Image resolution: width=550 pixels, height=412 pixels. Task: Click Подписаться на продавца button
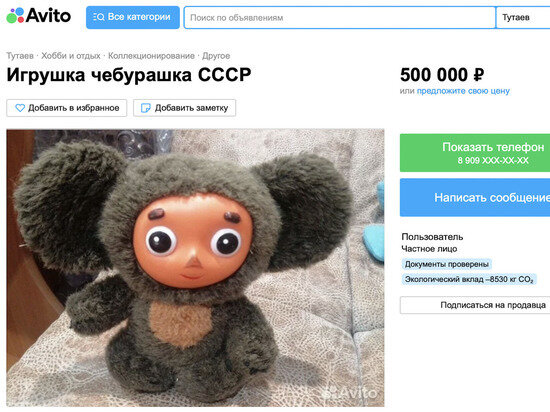tap(475, 305)
